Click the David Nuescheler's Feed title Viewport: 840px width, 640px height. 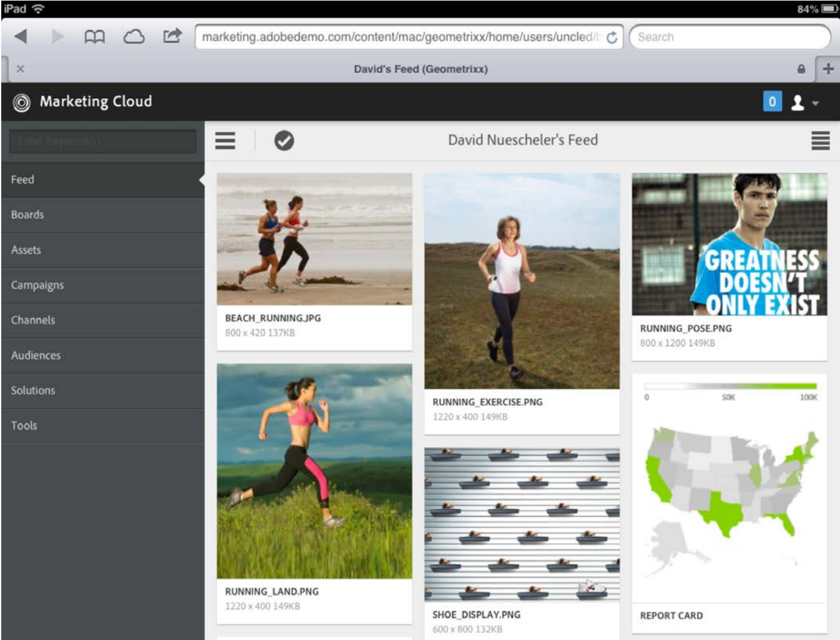click(x=523, y=140)
